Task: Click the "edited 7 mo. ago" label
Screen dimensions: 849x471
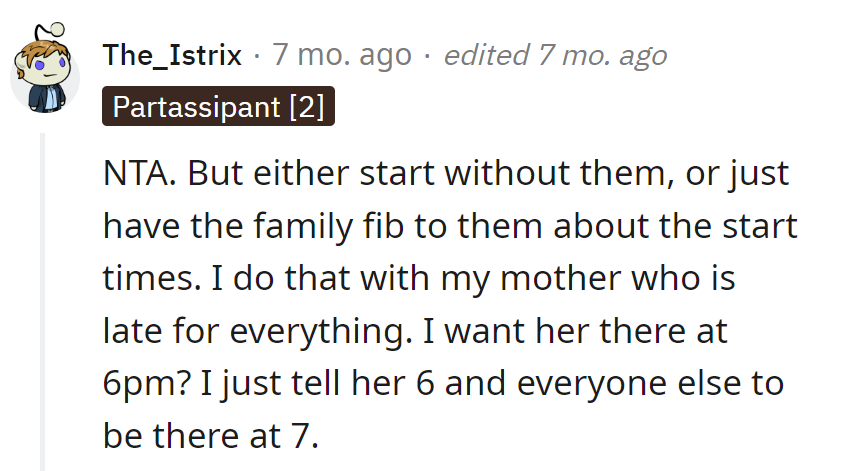Action: (x=555, y=55)
